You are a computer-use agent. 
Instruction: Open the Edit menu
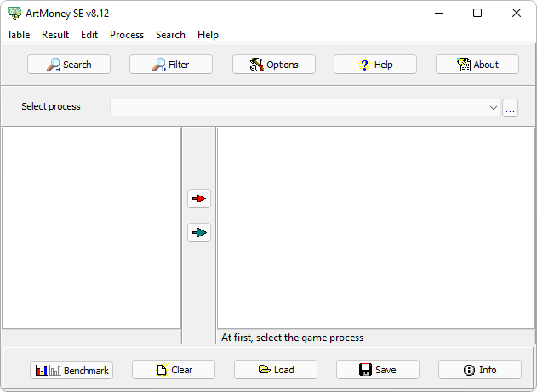[89, 35]
